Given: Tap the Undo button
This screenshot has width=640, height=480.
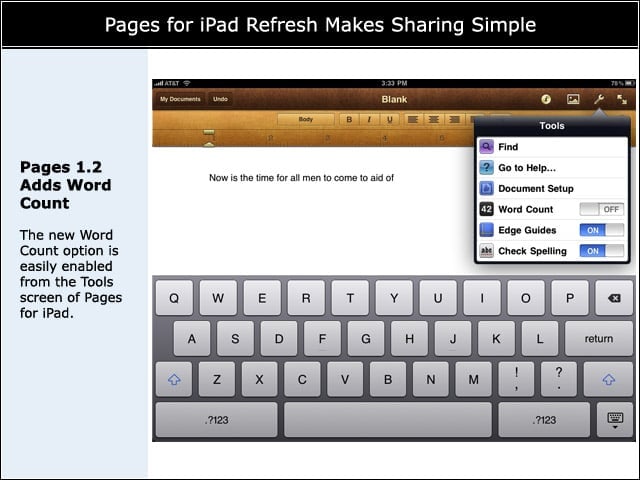Looking at the screenshot, I should click(220, 99).
